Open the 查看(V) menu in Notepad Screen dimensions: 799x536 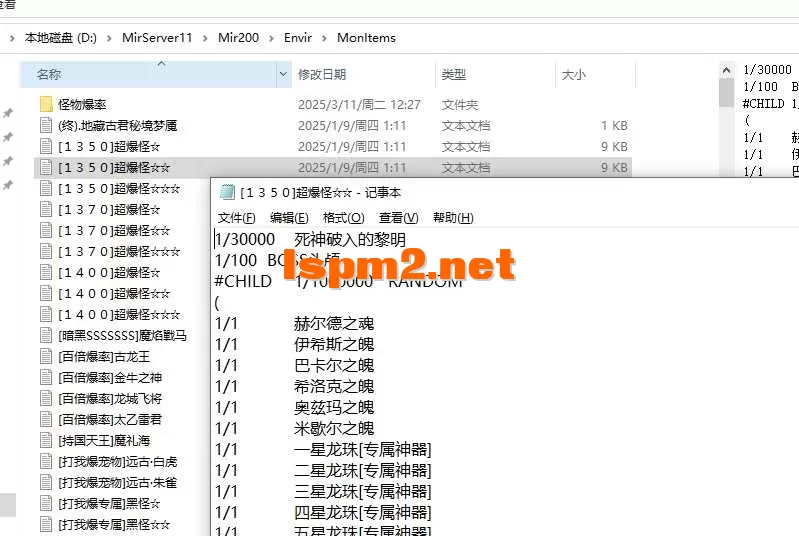click(x=398, y=218)
